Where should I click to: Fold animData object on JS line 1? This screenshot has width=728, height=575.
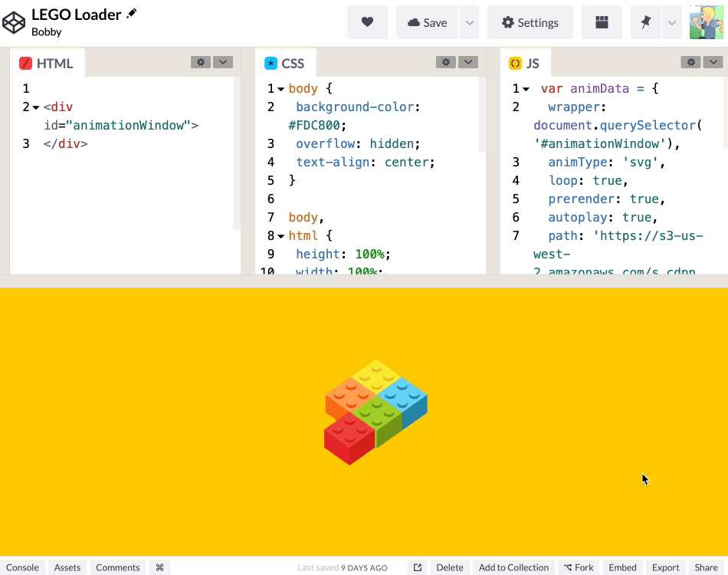pos(526,89)
